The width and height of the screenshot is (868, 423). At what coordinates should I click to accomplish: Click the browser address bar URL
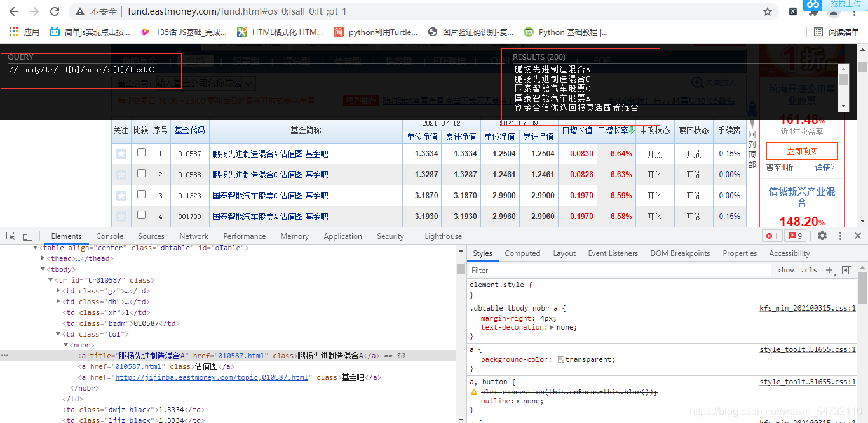pyautogui.click(x=237, y=11)
